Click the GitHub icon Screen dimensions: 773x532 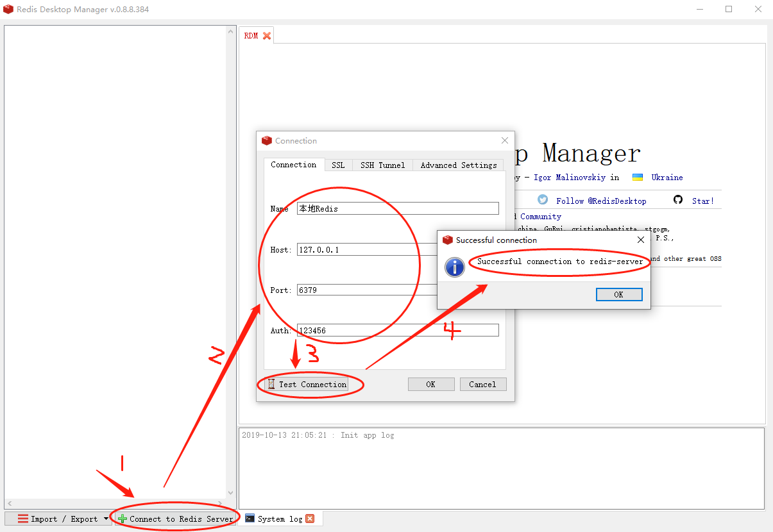pyautogui.click(x=678, y=200)
